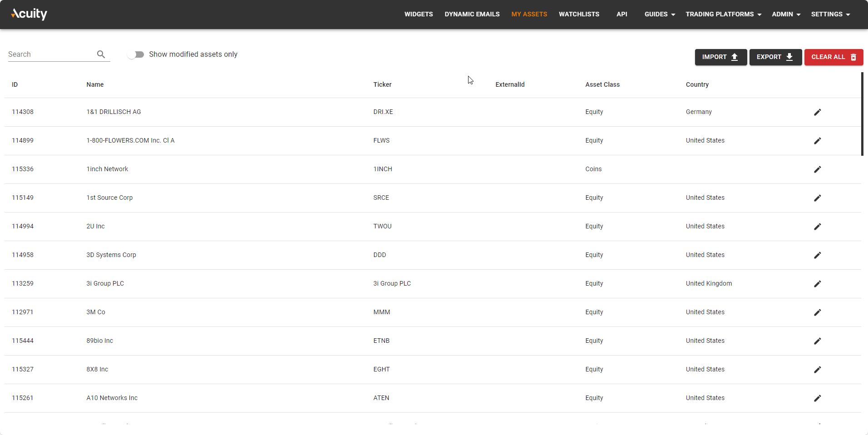Go to the Widgets page
The height and width of the screenshot is (435, 868).
coord(419,14)
